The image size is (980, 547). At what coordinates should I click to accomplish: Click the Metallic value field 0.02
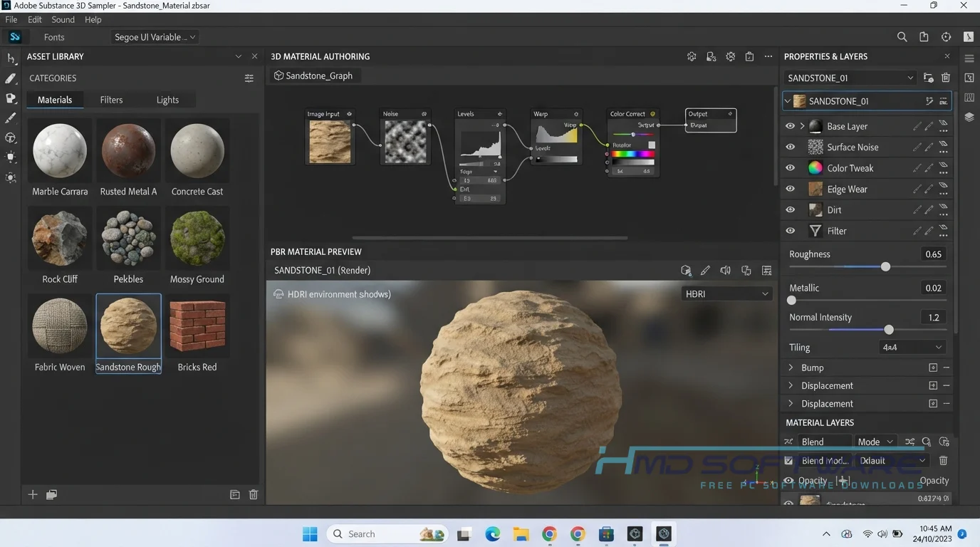tap(933, 288)
